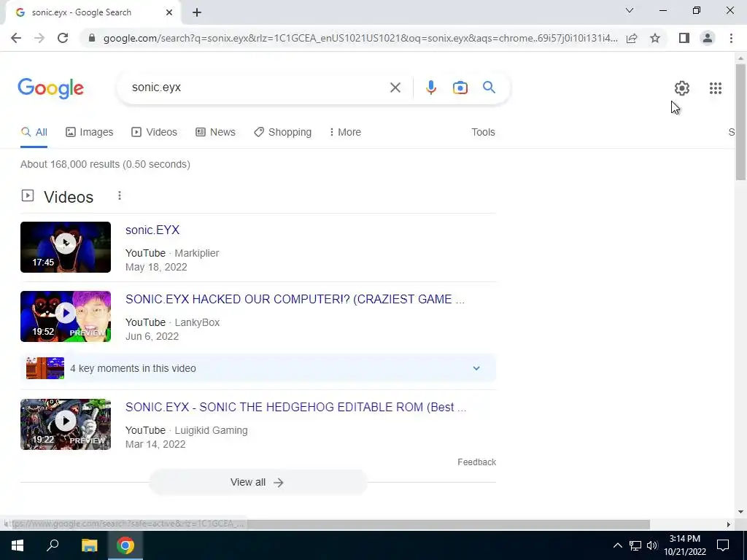Close the sonic.eyx Google Search tab
The width and height of the screenshot is (747, 560).
click(x=169, y=12)
